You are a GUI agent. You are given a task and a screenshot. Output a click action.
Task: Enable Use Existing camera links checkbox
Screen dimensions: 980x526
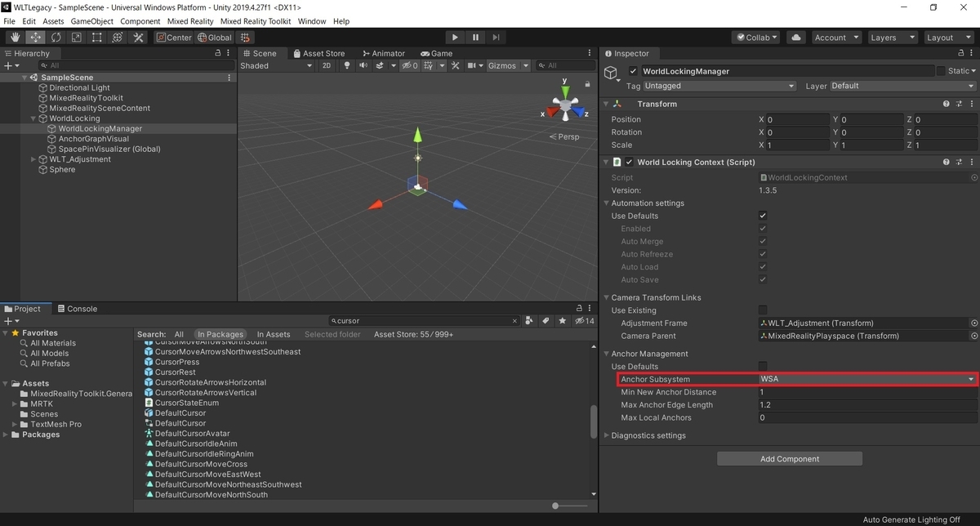763,310
